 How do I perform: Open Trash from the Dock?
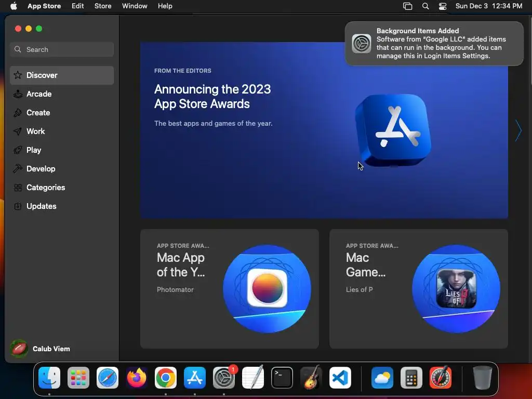482,378
